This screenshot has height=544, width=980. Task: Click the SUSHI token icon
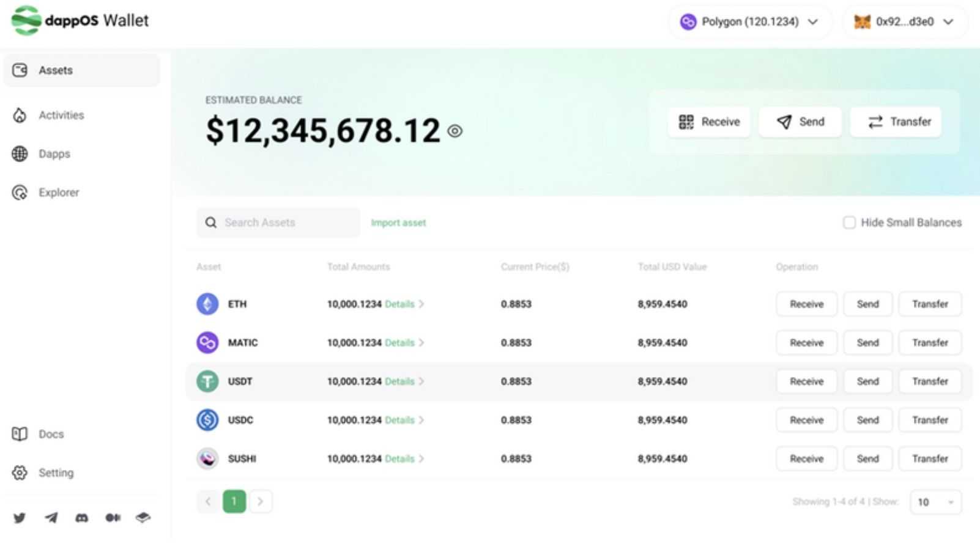click(x=207, y=458)
